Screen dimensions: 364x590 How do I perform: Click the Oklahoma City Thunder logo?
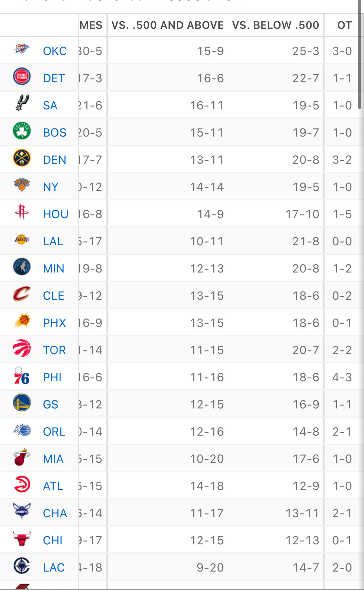22,50
